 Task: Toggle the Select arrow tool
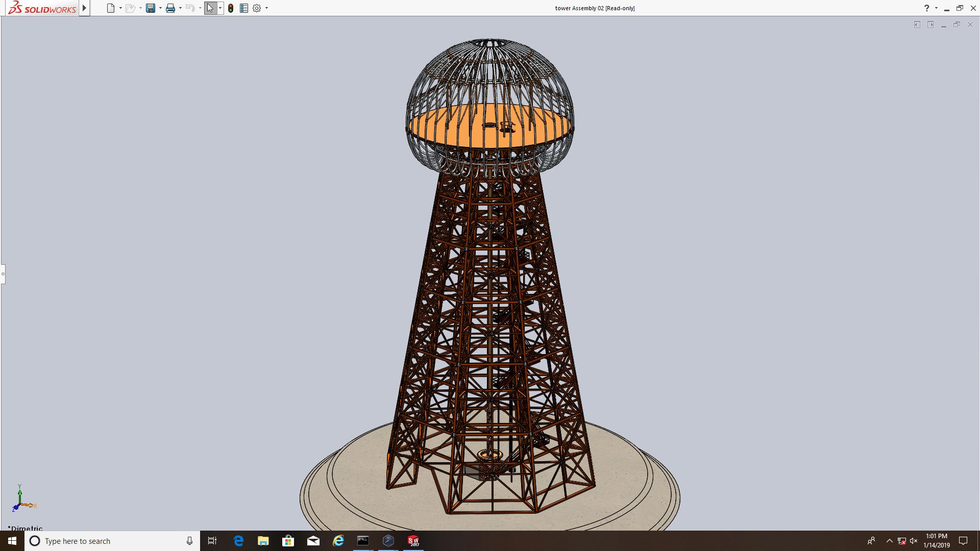click(210, 8)
